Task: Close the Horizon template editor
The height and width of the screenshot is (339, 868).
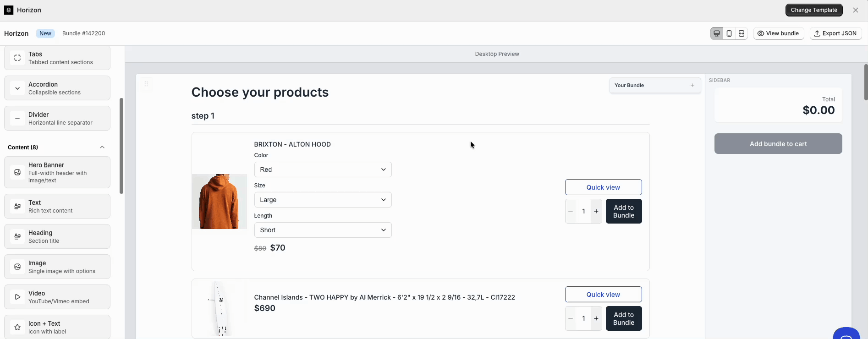Action: point(856,10)
